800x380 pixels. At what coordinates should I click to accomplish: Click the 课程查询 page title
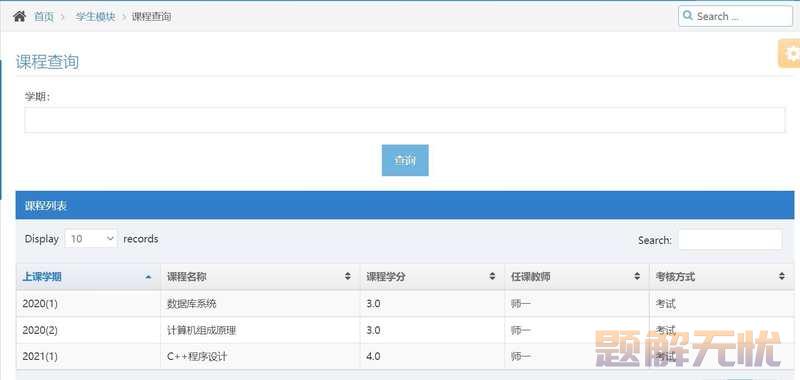[47, 62]
